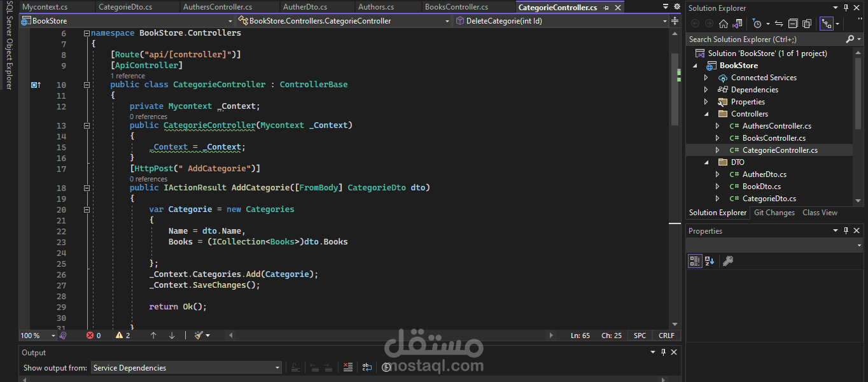Click the Alphabetical sort icon in Properties
Screen dimensions: 868x382
(710, 260)
